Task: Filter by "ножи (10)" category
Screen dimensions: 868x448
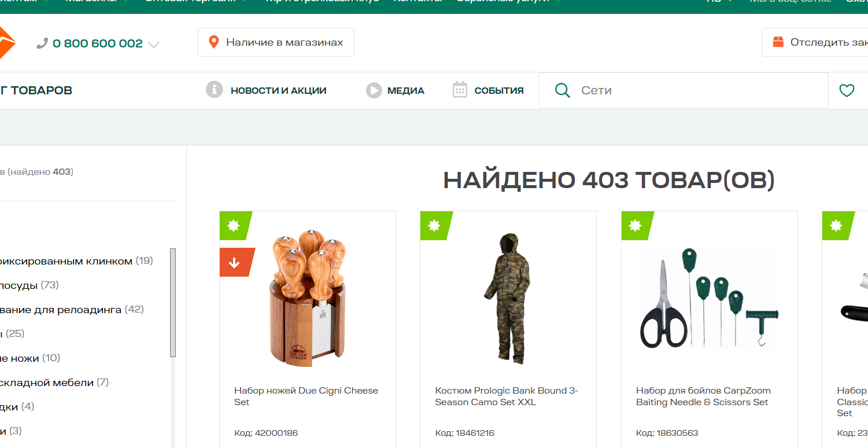Action: (x=30, y=358)
